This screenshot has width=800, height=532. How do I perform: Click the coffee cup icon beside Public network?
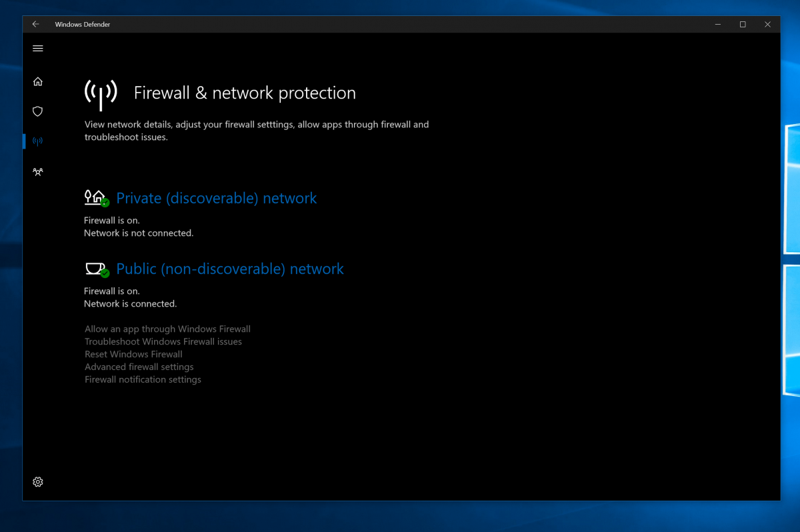93,267
